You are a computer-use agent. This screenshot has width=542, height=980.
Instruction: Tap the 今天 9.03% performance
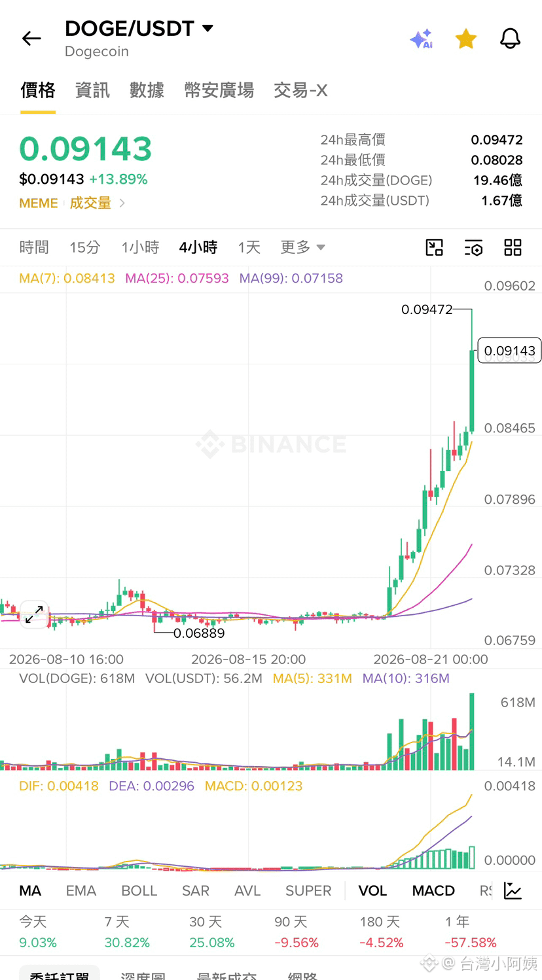click(x=38, y=932)
